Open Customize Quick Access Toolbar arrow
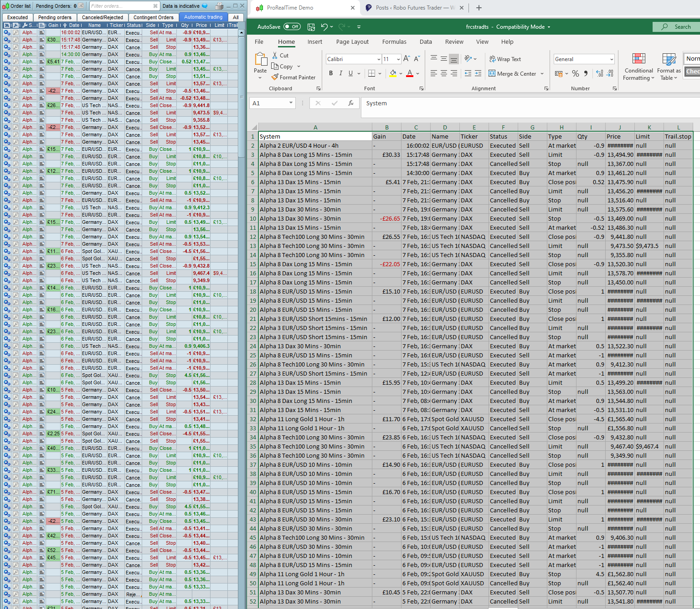The width and height of the screenshot is (700, 609). click(359, 27)
